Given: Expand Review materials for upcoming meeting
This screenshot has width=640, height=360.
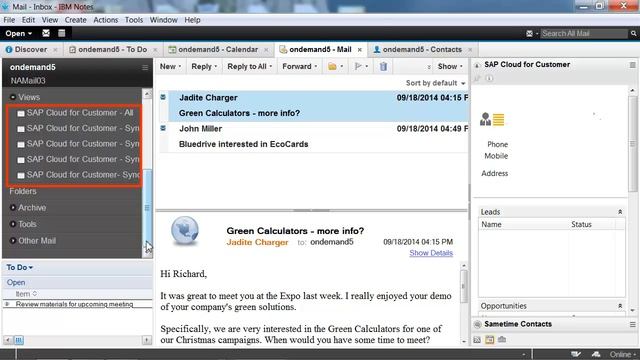Looking at the screenshot, I should (7, 304).
